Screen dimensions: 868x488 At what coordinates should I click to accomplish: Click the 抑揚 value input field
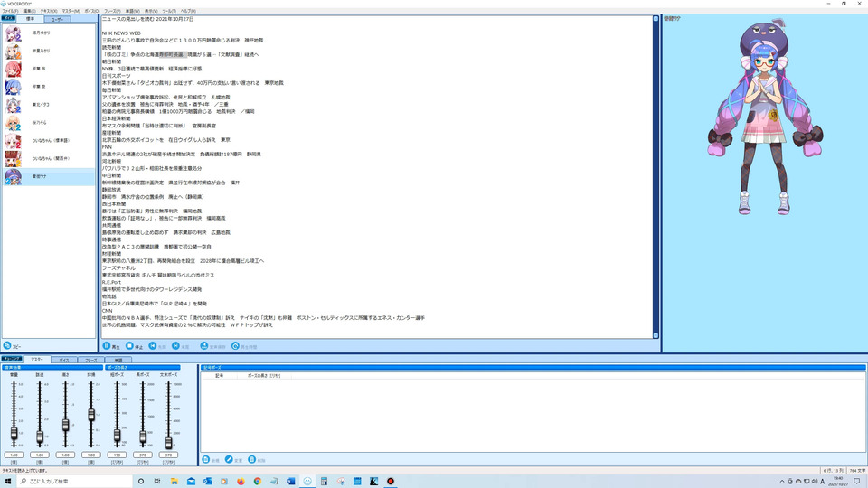tap(91, 455)
